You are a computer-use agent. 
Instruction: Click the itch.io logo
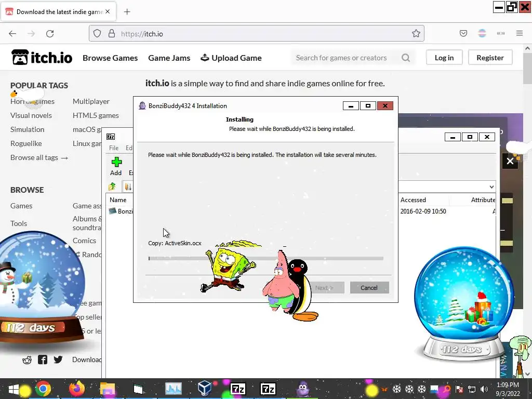pos(42,57)
